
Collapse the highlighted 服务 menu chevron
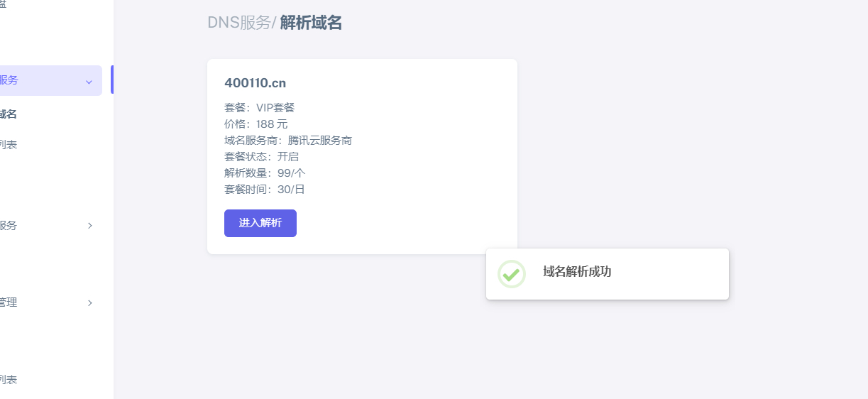[89, 82]
